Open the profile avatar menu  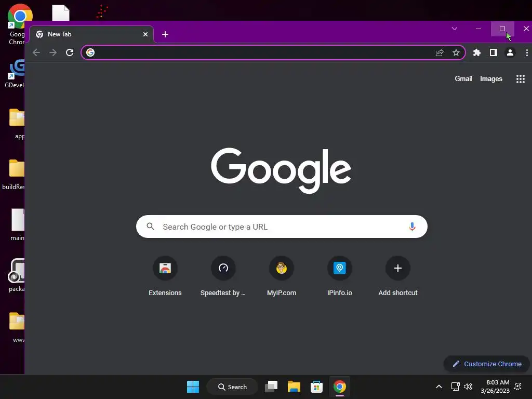[x=510, y=52]
